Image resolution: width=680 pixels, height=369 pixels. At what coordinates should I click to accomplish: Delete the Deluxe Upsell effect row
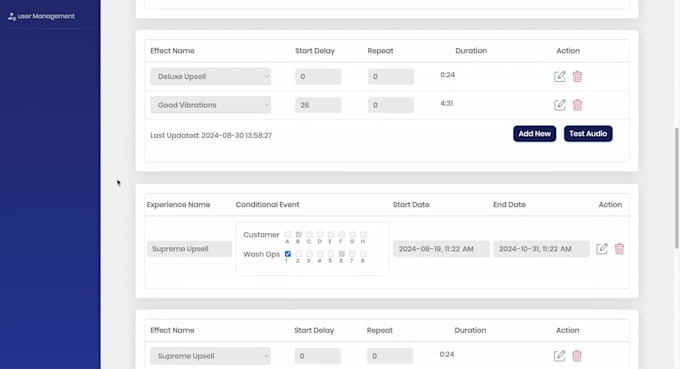pyautogui.click(x=577, y=76)
